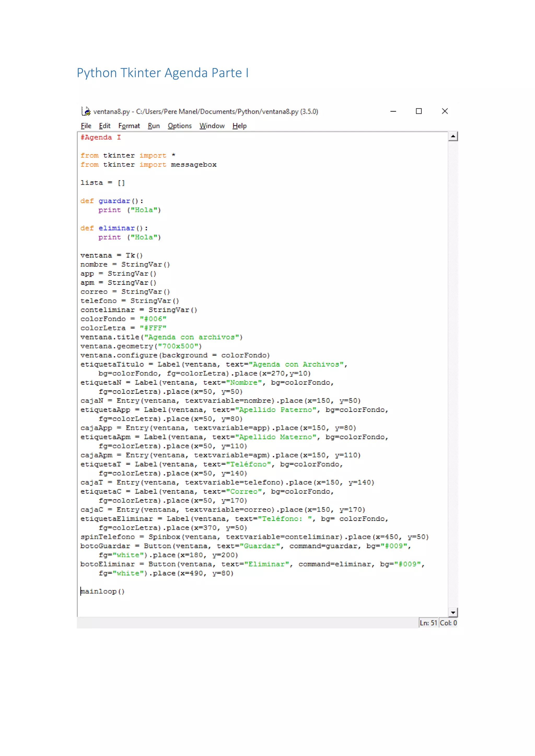Click the ventana.title line
This screenshot has height=756, width=535.
coord(161,337)
